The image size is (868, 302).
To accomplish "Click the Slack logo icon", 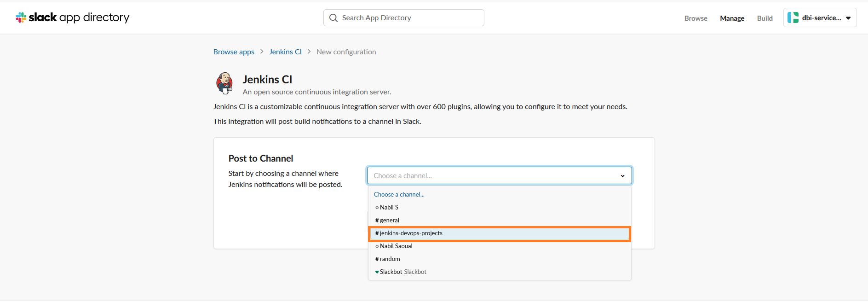I will click(x=21, y=17).
